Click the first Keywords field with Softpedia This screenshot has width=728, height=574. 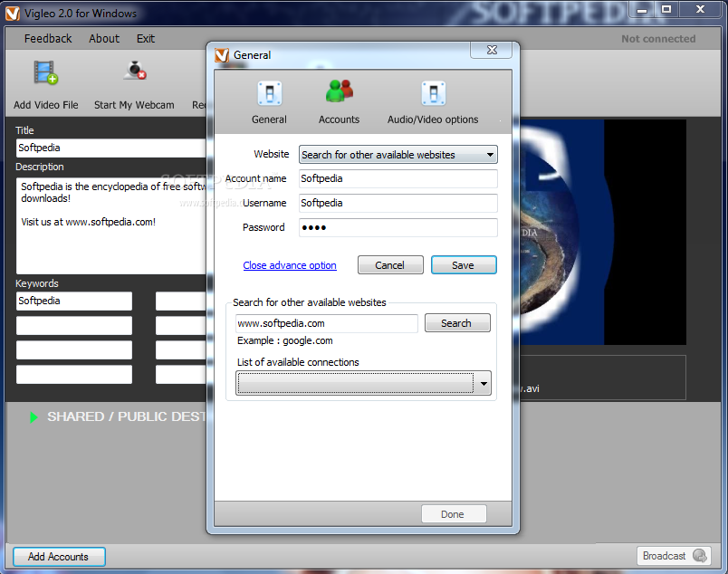(x=74, y=301)
